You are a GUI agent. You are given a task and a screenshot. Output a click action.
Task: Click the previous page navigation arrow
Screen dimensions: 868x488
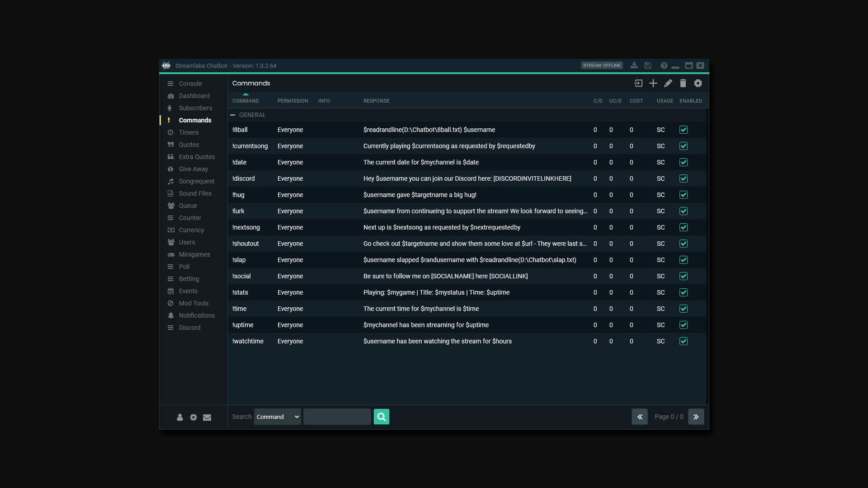point(639,416)
